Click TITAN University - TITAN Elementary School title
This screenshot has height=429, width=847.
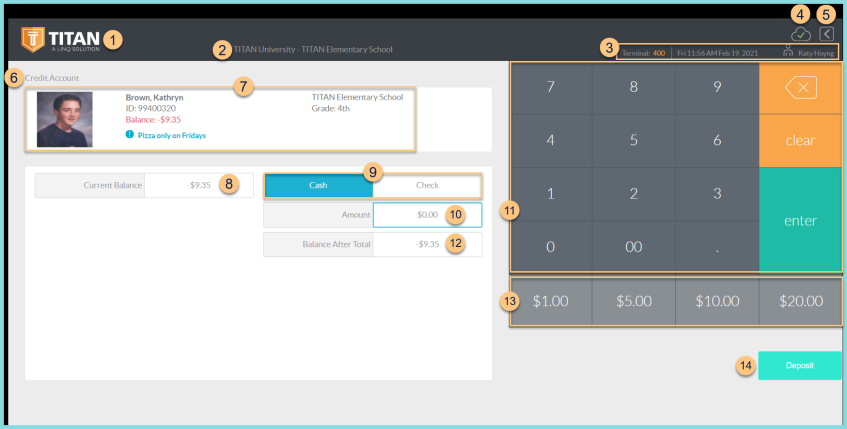tap(313, 49)
